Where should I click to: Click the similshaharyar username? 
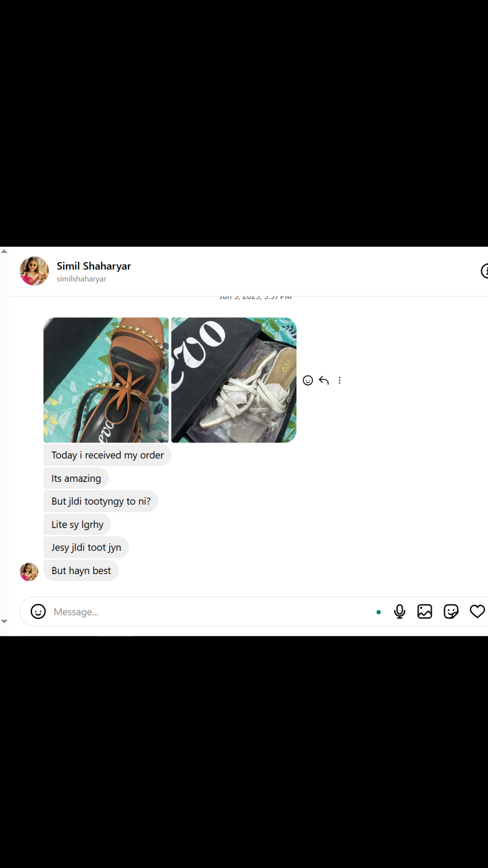click(x=81, y=279)
